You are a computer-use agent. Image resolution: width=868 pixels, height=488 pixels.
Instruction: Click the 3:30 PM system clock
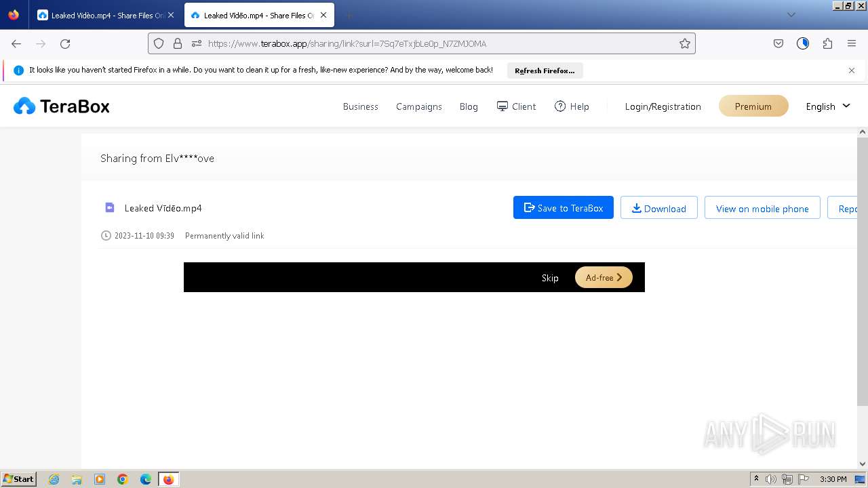point(833,479)
